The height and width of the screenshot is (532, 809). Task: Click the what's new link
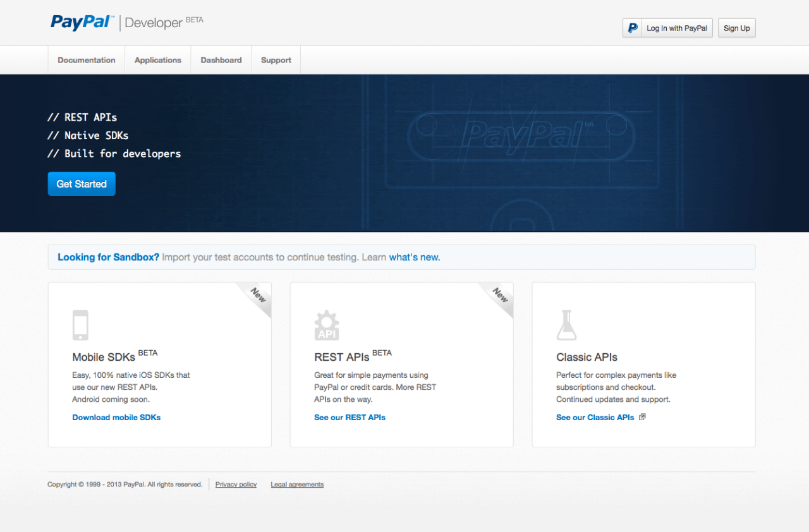click(414, 257)
